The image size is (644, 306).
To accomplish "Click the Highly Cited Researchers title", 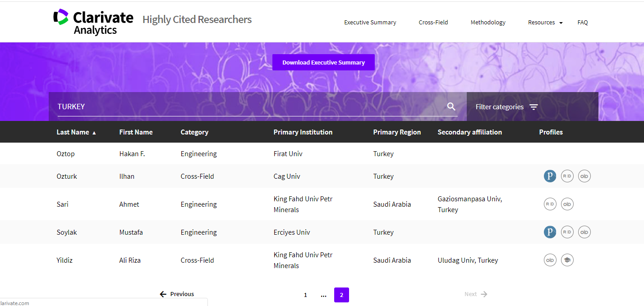I will [x=197, y=19].
